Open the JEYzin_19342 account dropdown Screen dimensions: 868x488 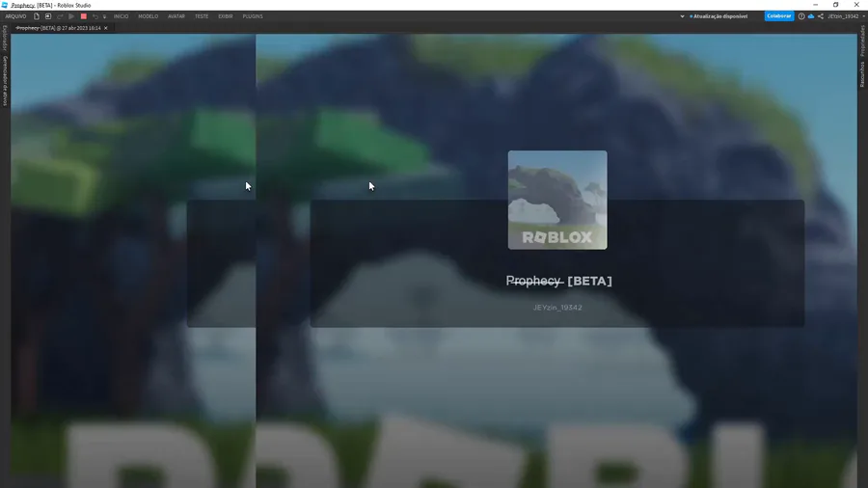pyautogui.click(x=846, y=16)
